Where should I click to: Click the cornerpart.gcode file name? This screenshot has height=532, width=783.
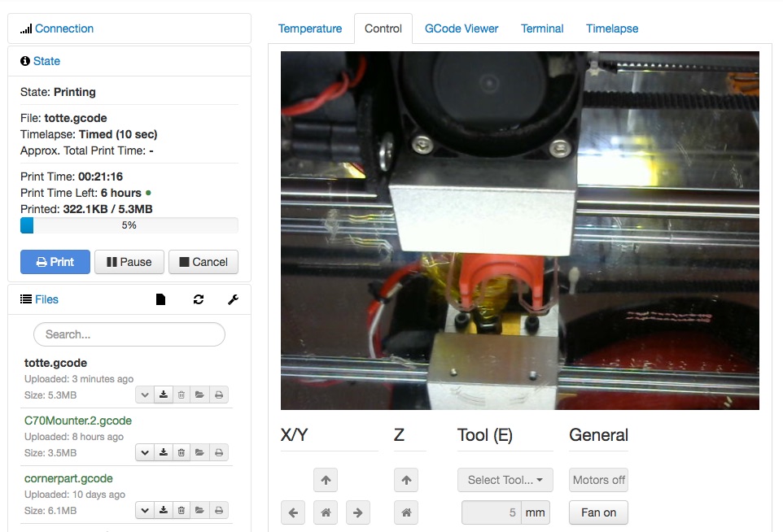click(x=68, y=478)
